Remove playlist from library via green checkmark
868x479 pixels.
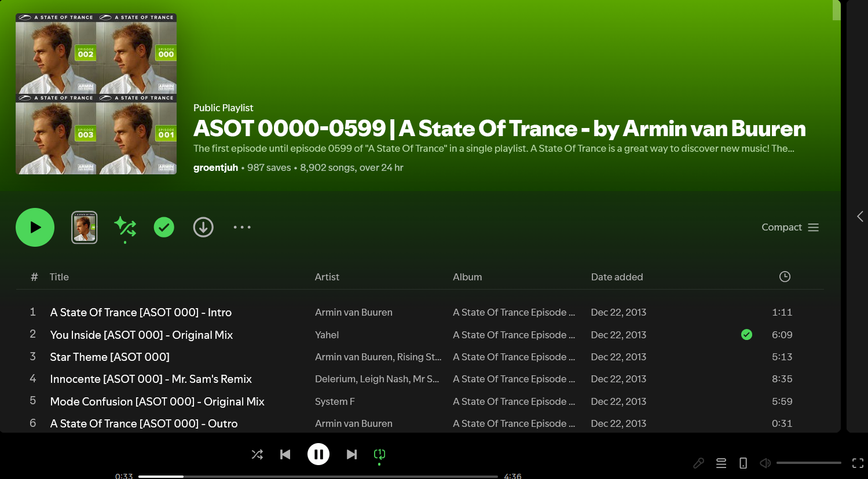[164, 228]
